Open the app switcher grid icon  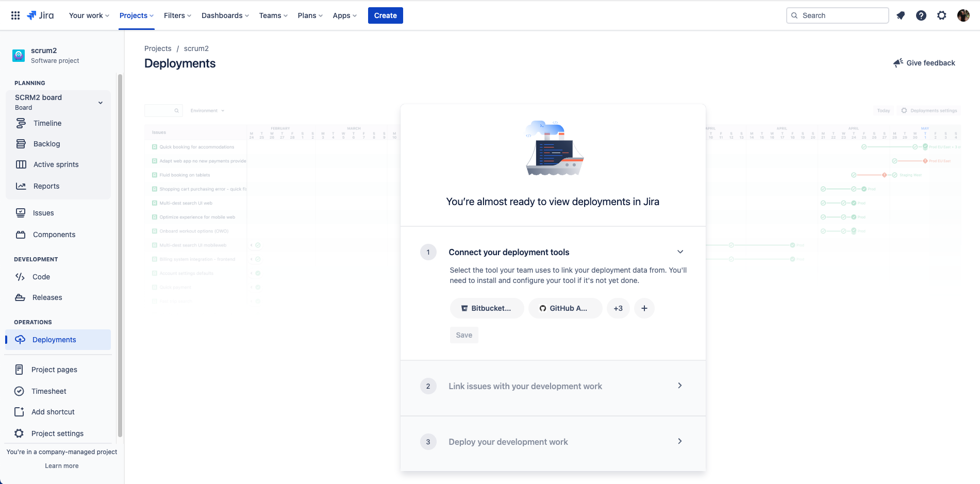[x=15, y=15]
